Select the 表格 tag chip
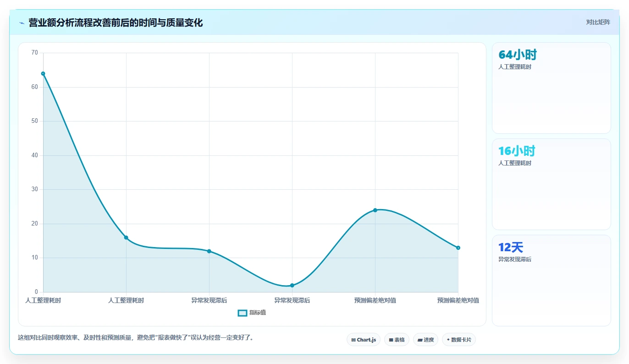 (397, 340)
